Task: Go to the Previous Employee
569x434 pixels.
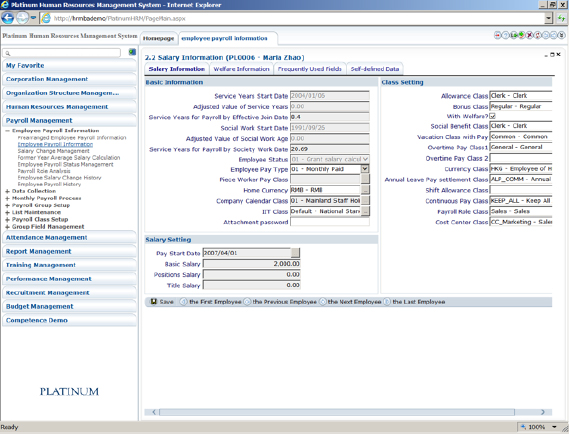Action: coord(280,302)
